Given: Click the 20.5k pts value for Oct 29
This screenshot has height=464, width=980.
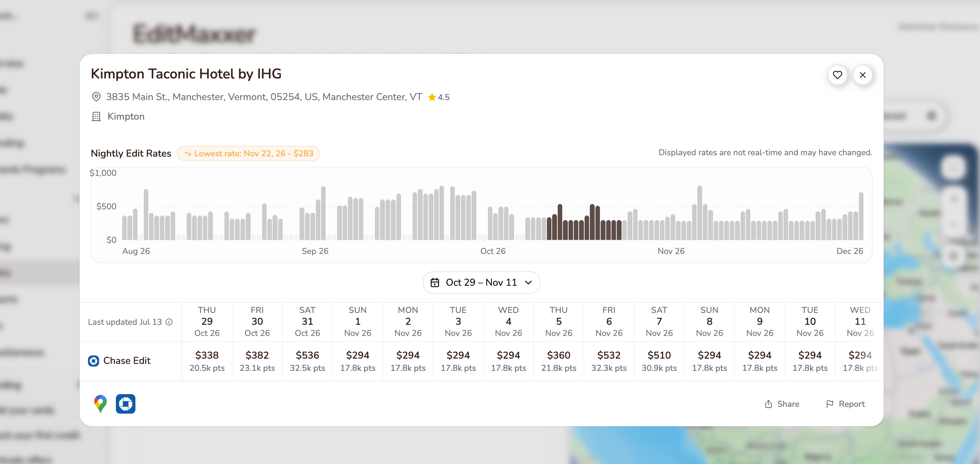Looking at the screenshot, I should click(x=207, y=368).
